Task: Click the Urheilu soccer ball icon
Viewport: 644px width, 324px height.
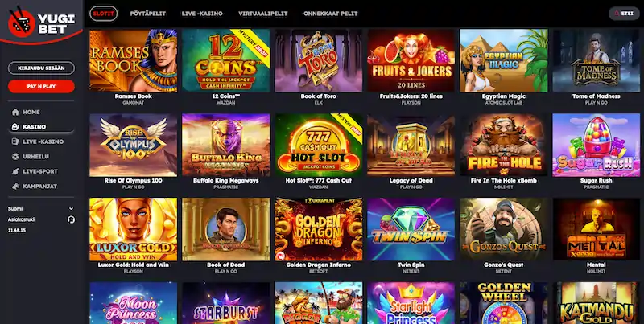Action: point(15,156)
